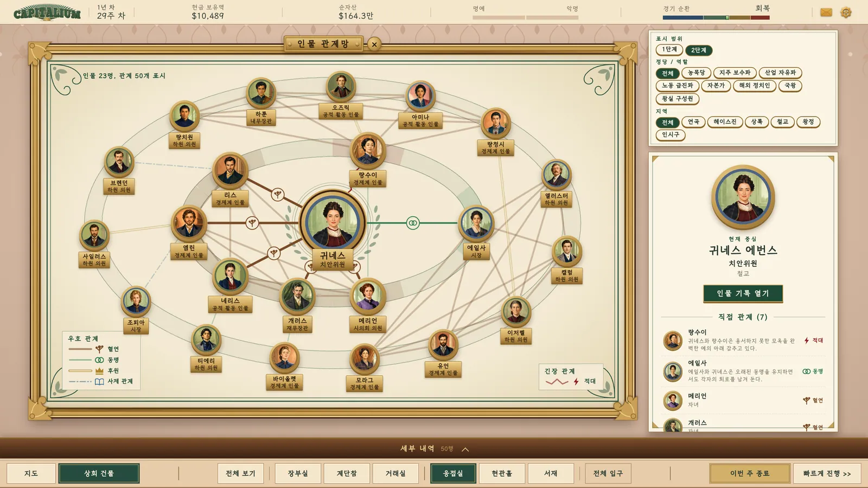
Task: Filter region to 헤이스진
Action: [725, 122]
